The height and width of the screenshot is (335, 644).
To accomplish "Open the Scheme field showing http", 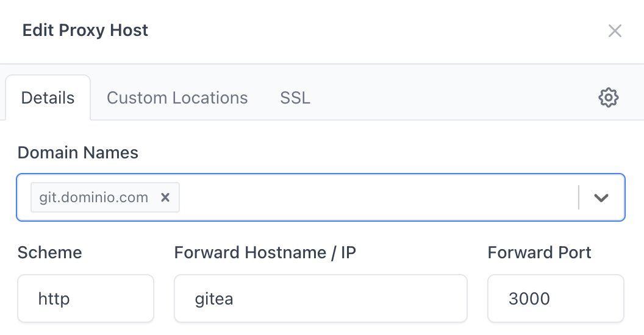I will [85, 298].
